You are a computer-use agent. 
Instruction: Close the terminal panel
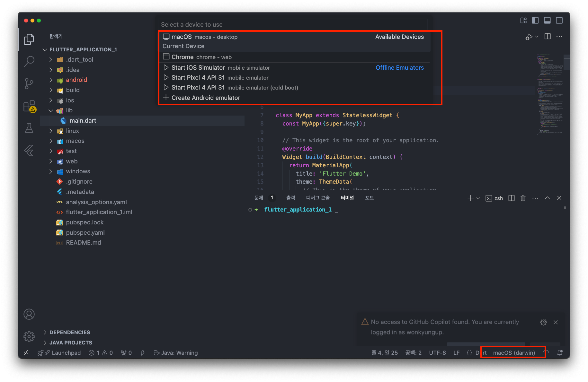point(559,198)
